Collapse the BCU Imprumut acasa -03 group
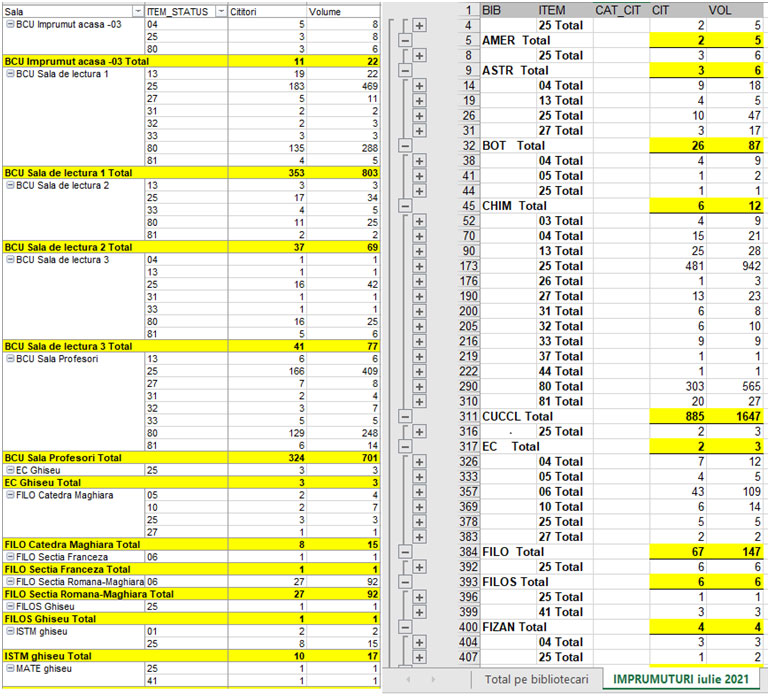 click(10, 24)
